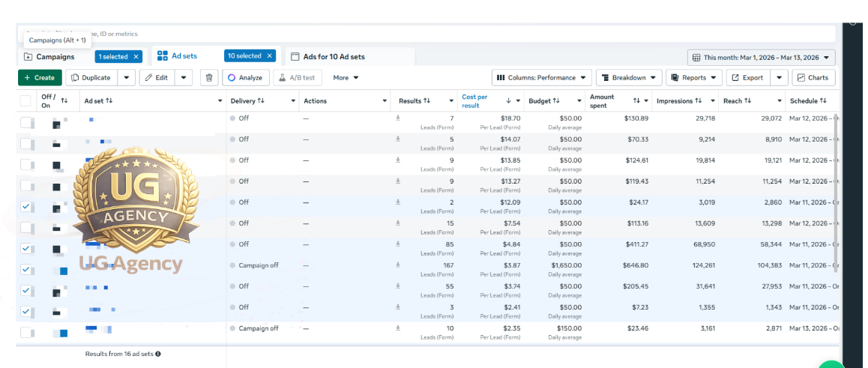Sort by the Amount spent column

point(637,100)
